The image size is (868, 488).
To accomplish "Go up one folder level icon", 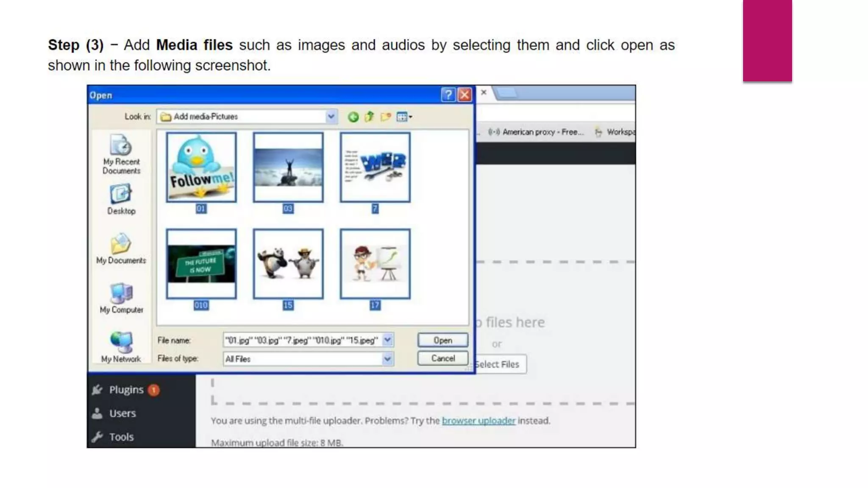I will (369, 116).
